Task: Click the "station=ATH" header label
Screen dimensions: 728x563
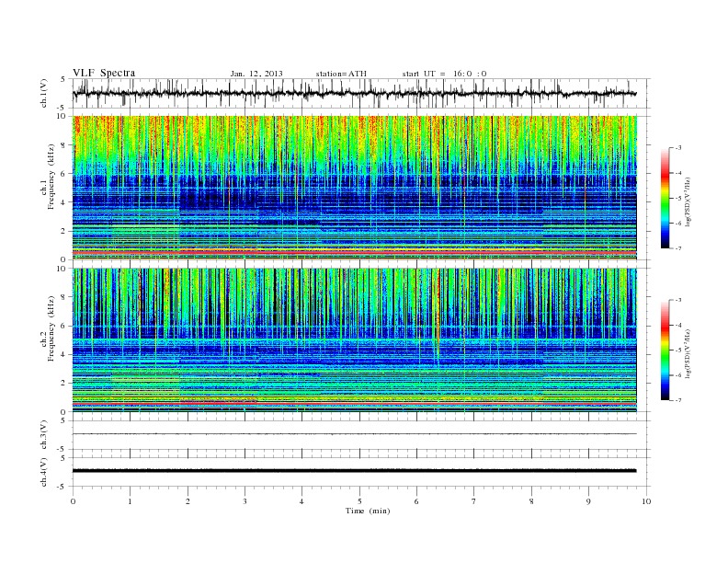Action: [x=341, y=74]
